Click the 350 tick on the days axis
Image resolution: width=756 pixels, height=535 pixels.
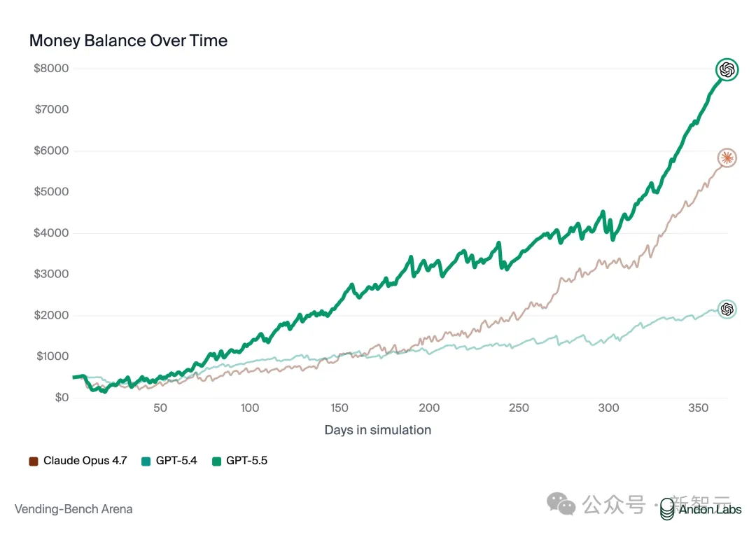[697, 408]
